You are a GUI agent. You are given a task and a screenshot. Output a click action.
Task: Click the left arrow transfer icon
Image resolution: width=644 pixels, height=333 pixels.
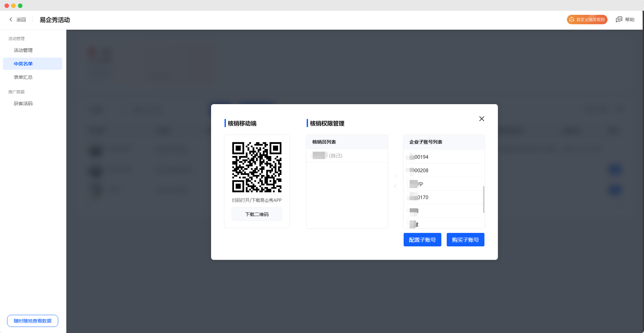396,186
